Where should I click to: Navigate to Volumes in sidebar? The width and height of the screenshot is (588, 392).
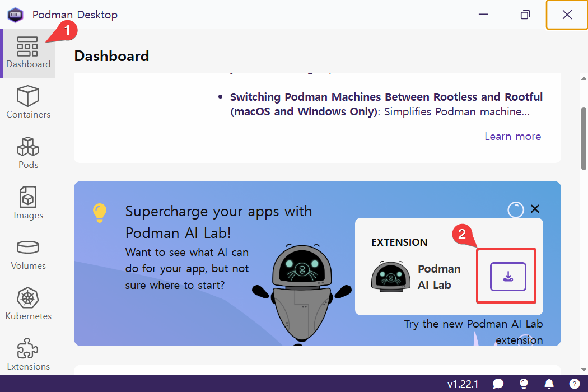(28, 254)
